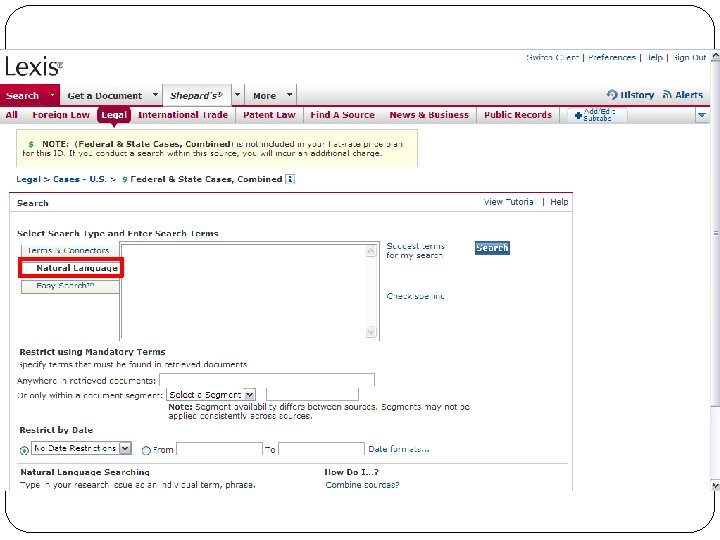Open the Patent Law subtab
Viewport: 720px width, 540px height.
pyautogui.click(x=269, y=115)
